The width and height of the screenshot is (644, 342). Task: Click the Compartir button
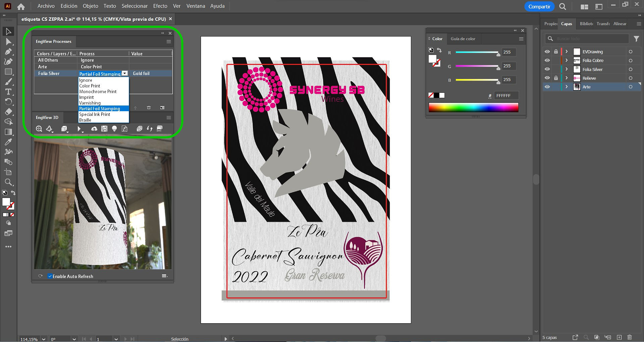coord(539,6)
